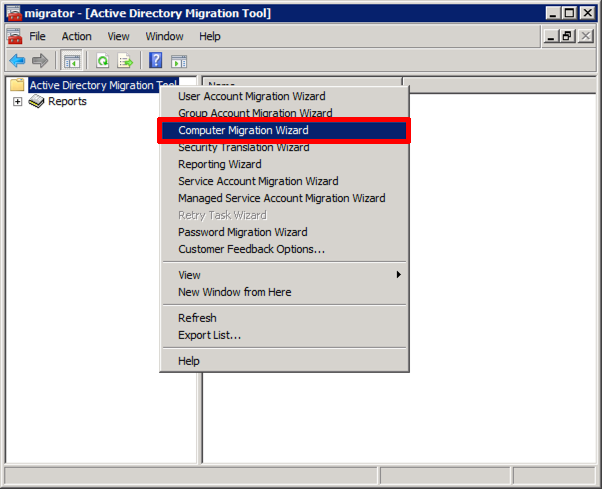Minimize the inner MDI child window
Image resolution: width=602 pixels, height=489 pixels.
pos(551,36)
